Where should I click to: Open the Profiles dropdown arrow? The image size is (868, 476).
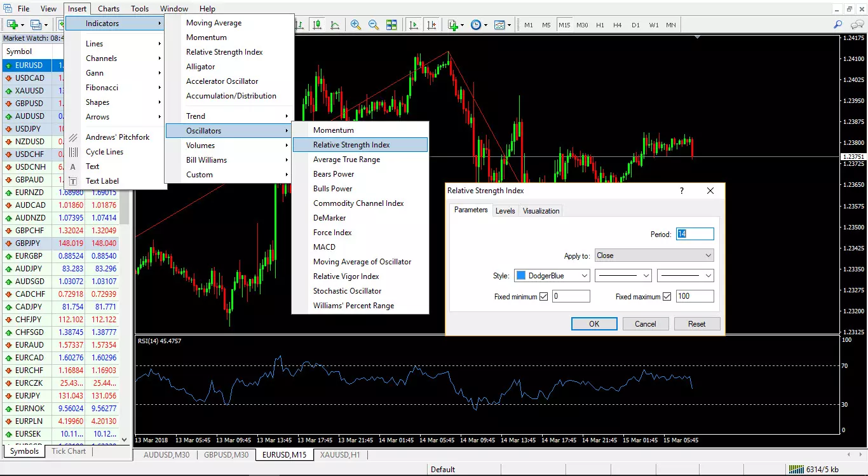coord(46,25)
